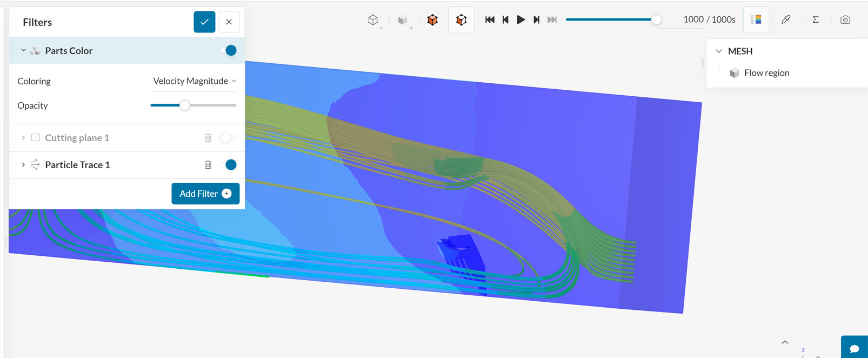
Task: Apply filters with the checkmark button
Action: 204,22
